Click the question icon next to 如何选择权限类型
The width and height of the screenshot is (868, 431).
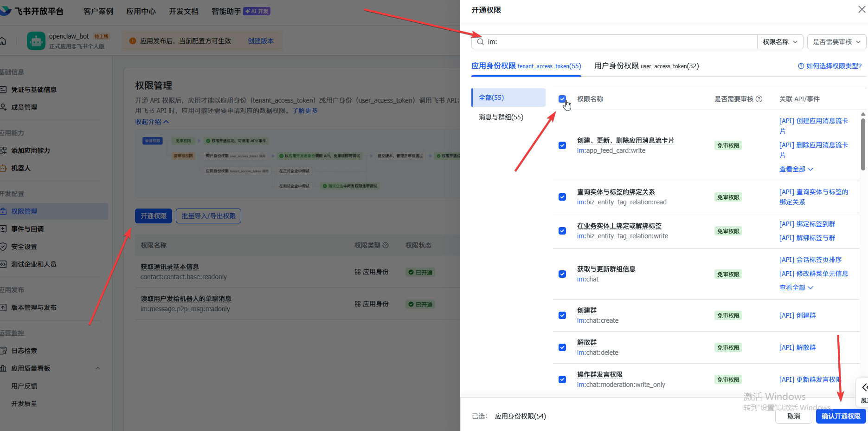tap(801, 66)
